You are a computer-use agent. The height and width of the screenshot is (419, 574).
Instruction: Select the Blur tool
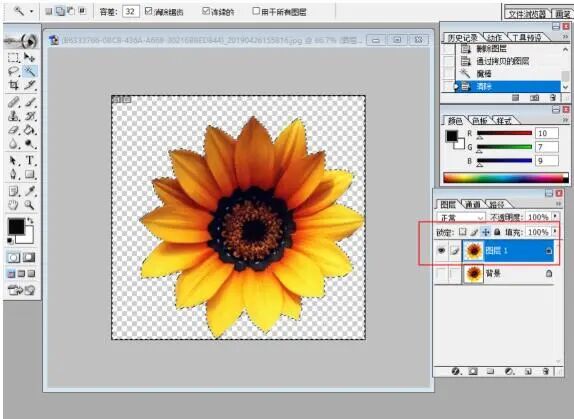pyautogui.click(x=14, y=144)
